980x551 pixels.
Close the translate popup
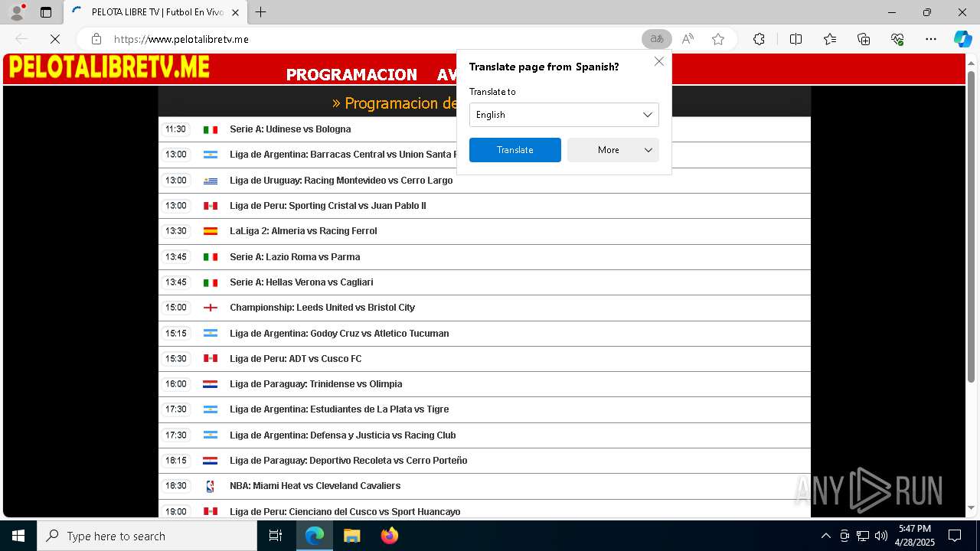click(659, 61)
